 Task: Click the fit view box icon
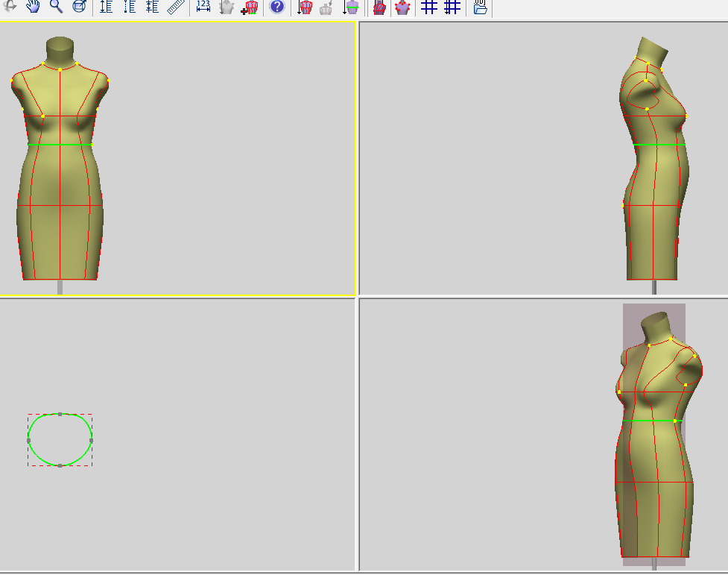click(80, 6)
